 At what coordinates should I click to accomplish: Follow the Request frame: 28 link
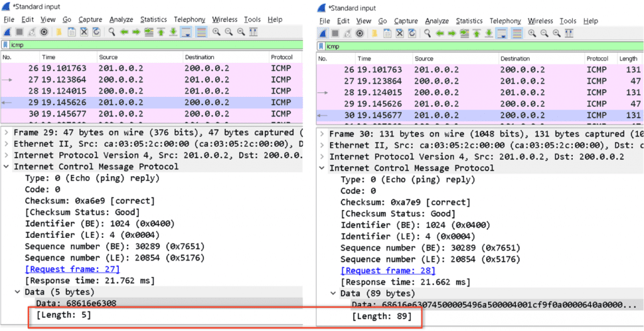click(x=388, y=271)
